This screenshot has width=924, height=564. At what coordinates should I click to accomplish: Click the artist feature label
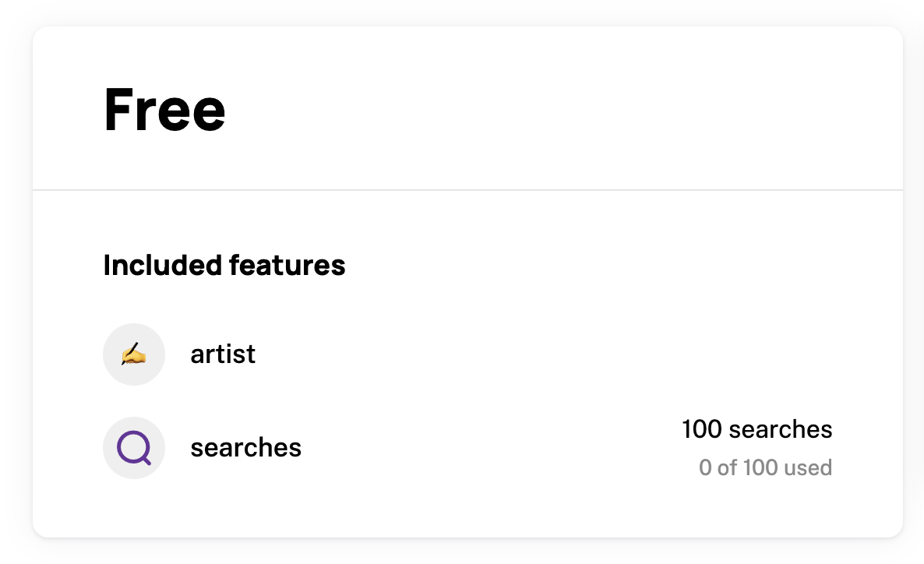tap(223, 354)
